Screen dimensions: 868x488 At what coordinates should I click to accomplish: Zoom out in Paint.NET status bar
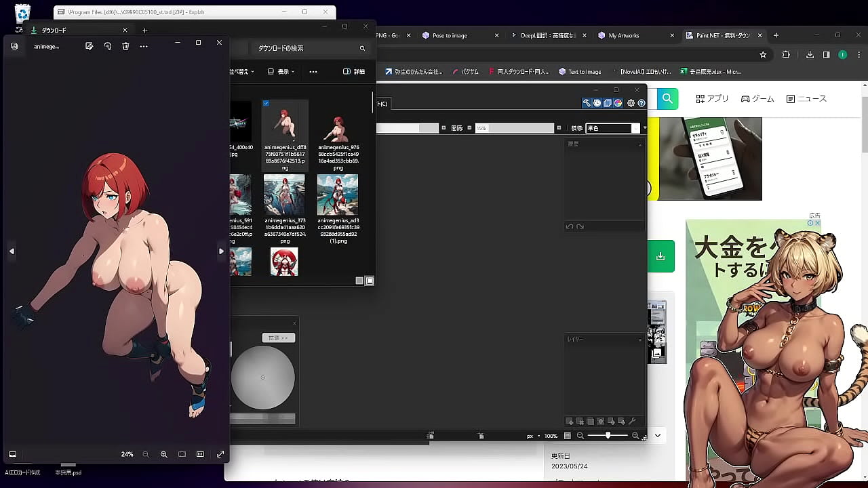point(580,436)
